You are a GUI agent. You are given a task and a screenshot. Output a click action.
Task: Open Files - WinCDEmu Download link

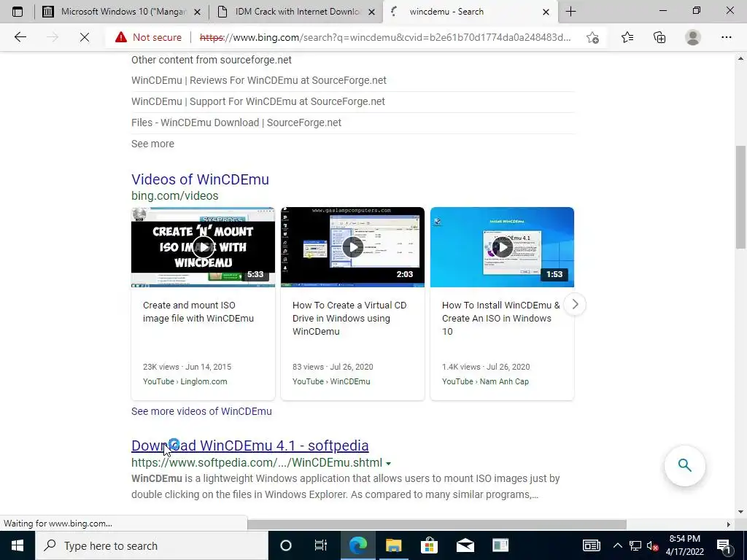point(236,122)
